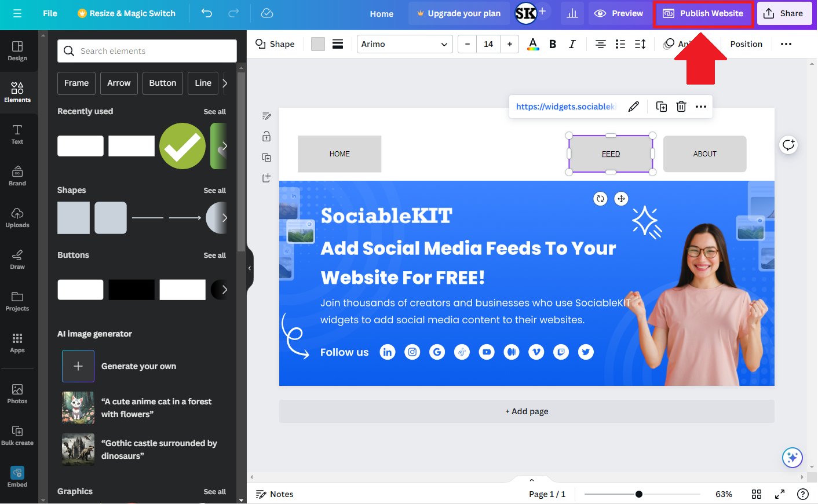Screen dimensions: 818x504
Task: Open the Arimo font dropdown
Action: tap(405, 44)
